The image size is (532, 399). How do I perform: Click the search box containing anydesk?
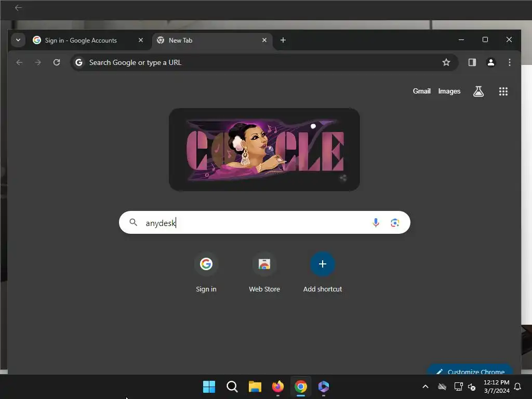pos(264,222)
